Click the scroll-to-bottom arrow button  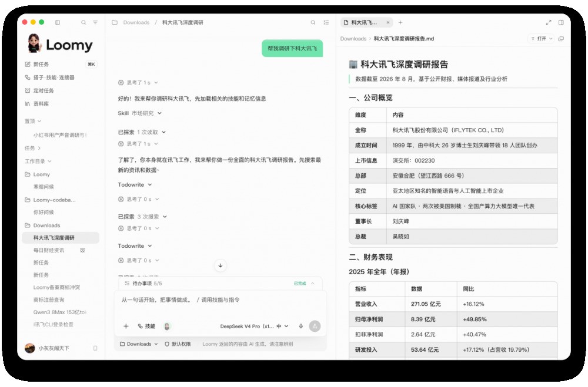(x=220, y=265)
